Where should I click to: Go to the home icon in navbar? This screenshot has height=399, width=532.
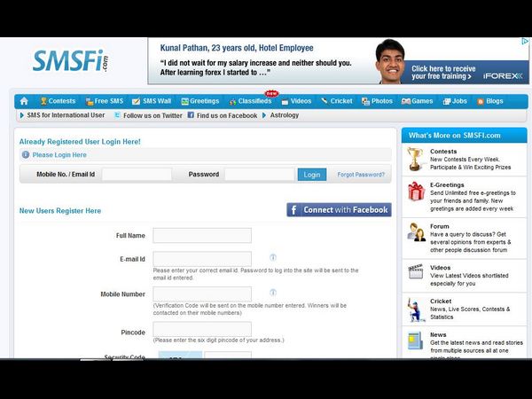pos(24,101)
